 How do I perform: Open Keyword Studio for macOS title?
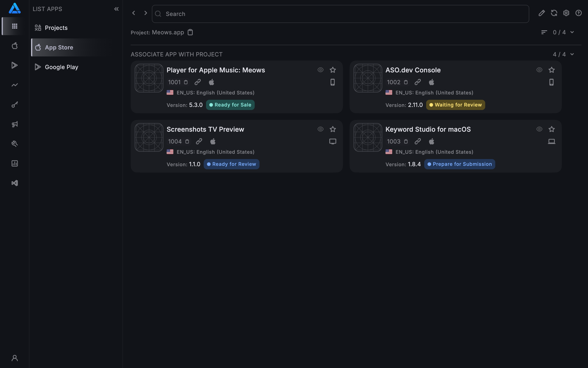click(x=428, y=129)
